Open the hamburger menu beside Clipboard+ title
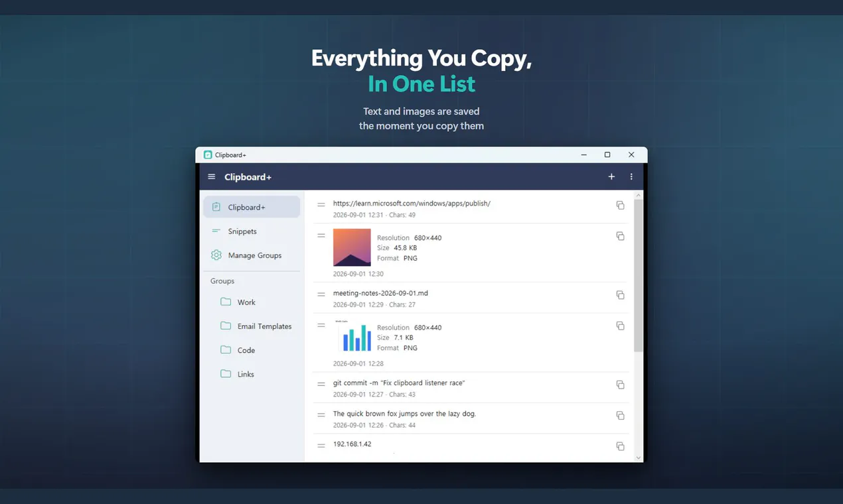The height and width of the screenshot is (504, 843). tap(212, 177)
